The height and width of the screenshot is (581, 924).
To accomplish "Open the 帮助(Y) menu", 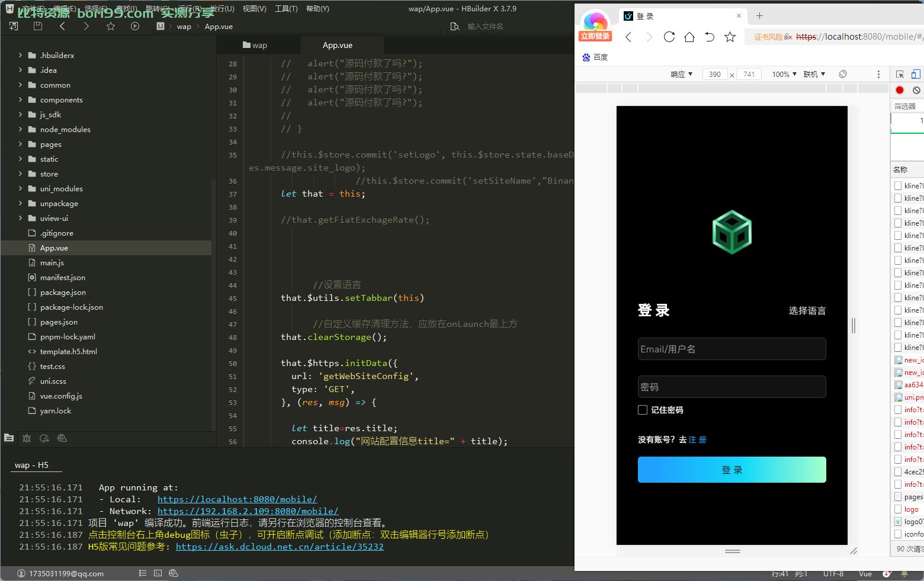I will (x=317, y=9).
